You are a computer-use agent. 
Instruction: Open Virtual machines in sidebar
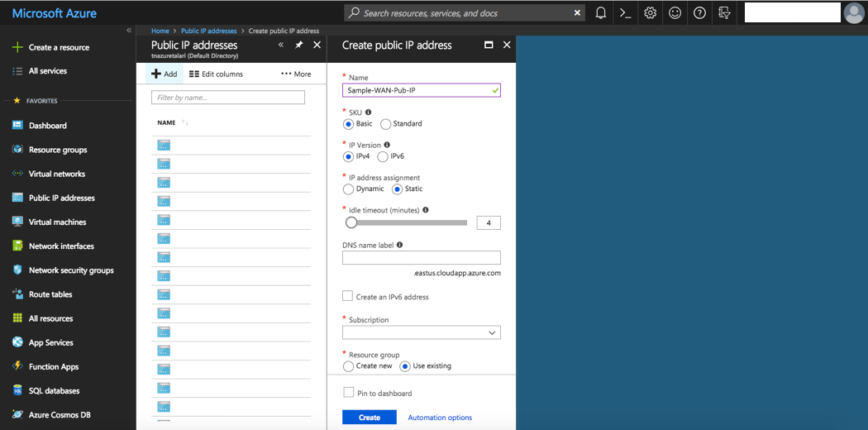[x=57, y=222]
